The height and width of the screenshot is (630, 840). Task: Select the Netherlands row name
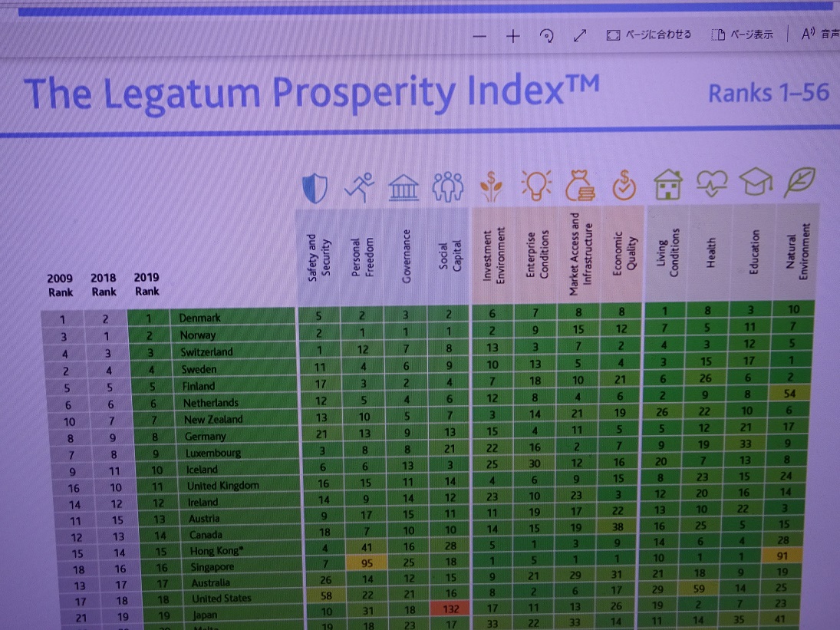tap(210, 402)
